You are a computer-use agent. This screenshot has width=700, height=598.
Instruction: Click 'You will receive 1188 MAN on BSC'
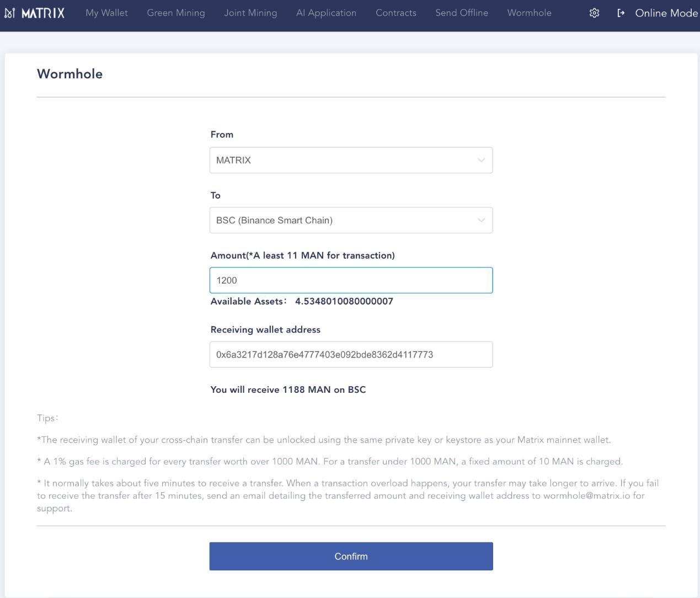(288, 389)
